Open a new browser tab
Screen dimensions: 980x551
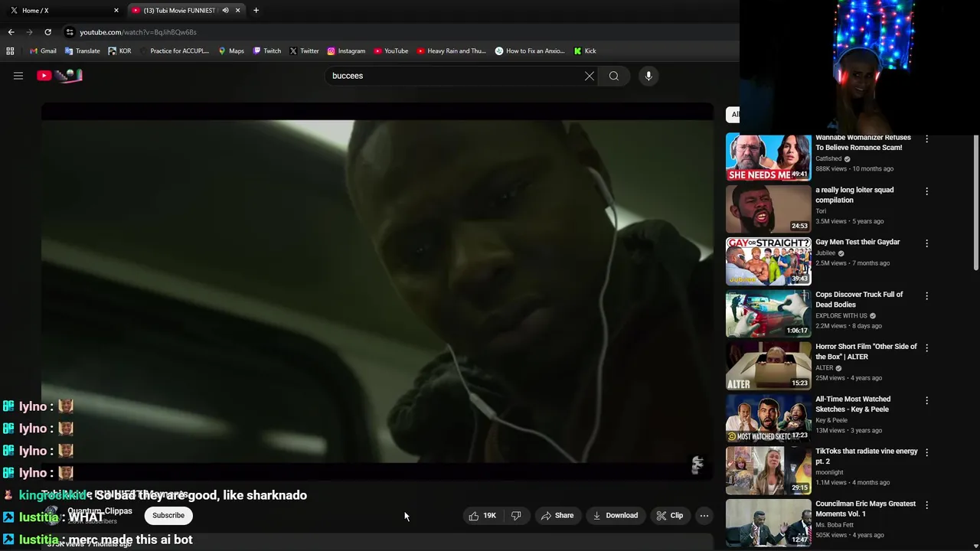[x=256, y=10]
